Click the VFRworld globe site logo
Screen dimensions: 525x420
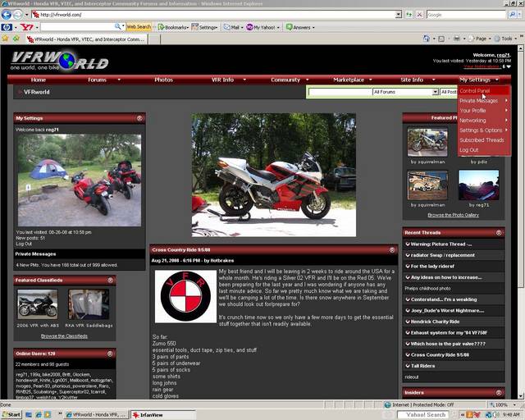pyautogui.click(x=58, y=62)
